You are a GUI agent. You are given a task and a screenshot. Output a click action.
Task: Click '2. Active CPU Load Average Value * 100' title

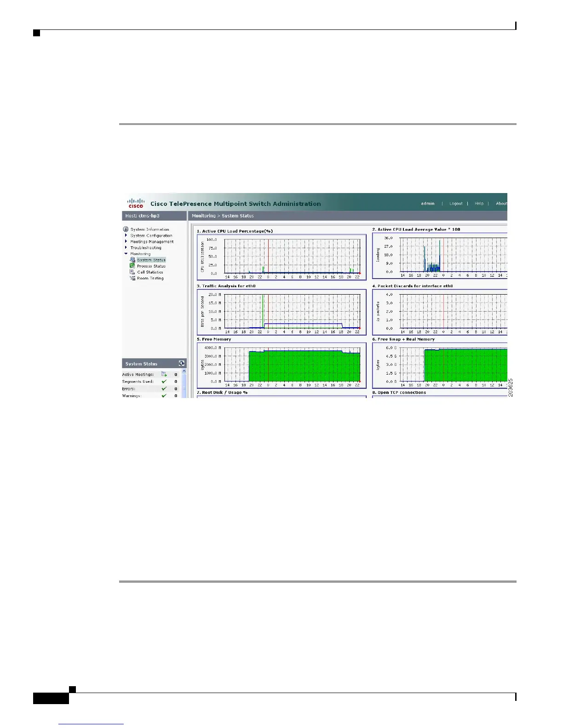click(416, 229)
